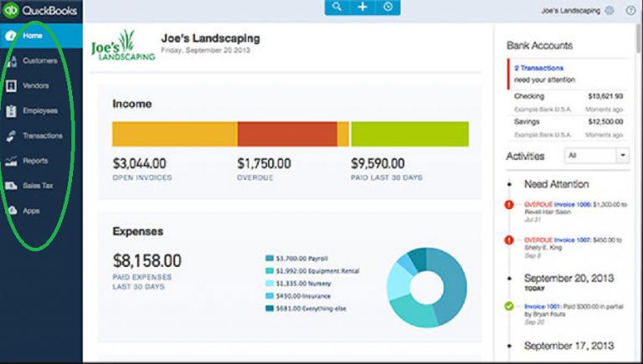The height and width of the screenshot is (364, 643).
Task: Click the Joe's Landscaping account name top right
Action: coord(570,11)
